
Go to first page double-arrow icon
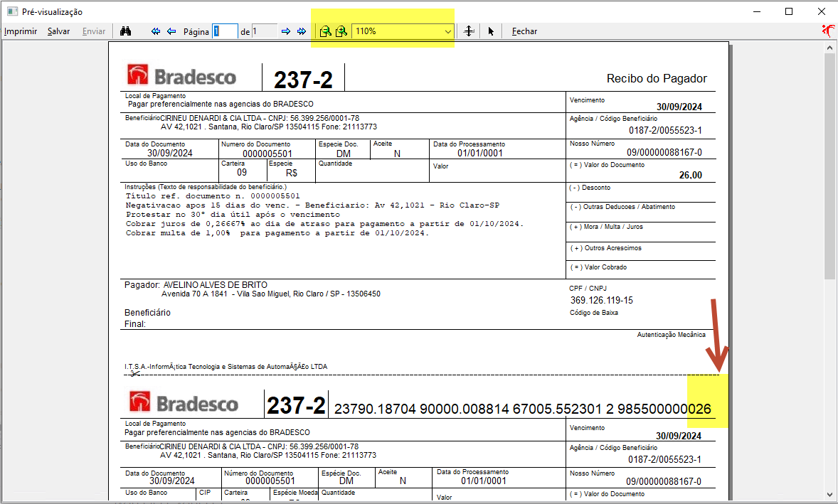pos(156,31)
